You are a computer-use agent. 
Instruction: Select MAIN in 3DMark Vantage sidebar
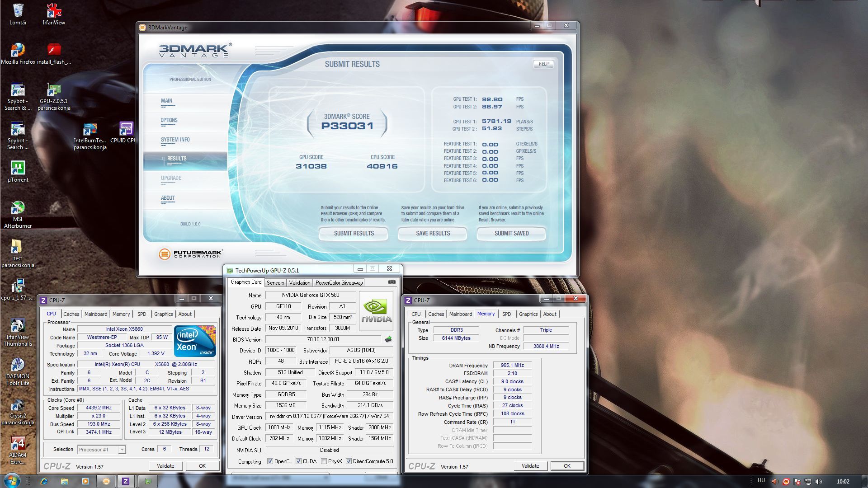(166, 101)
